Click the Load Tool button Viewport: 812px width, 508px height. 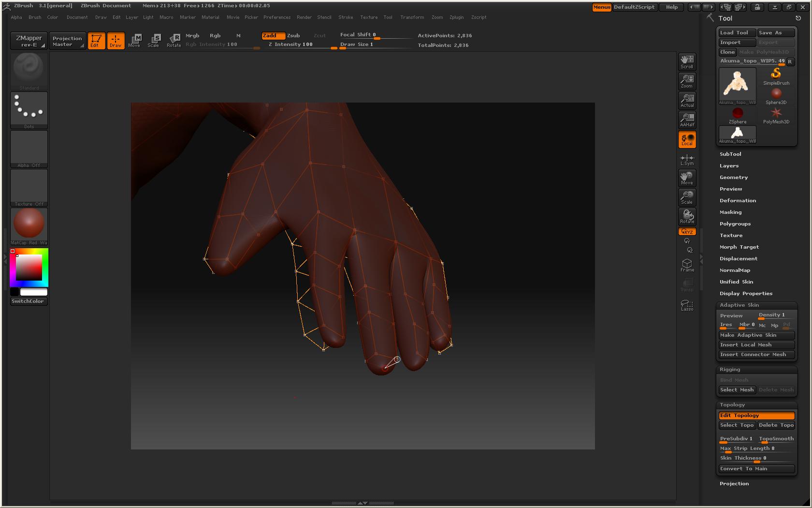(x=737, y=33)
